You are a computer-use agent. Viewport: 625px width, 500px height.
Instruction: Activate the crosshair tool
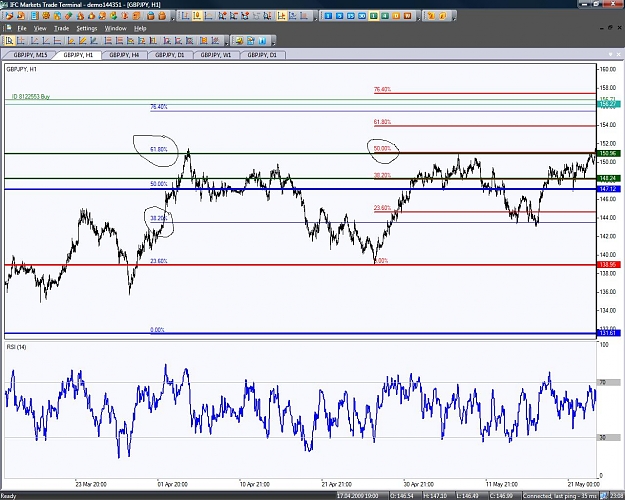[x=20, y=40]
